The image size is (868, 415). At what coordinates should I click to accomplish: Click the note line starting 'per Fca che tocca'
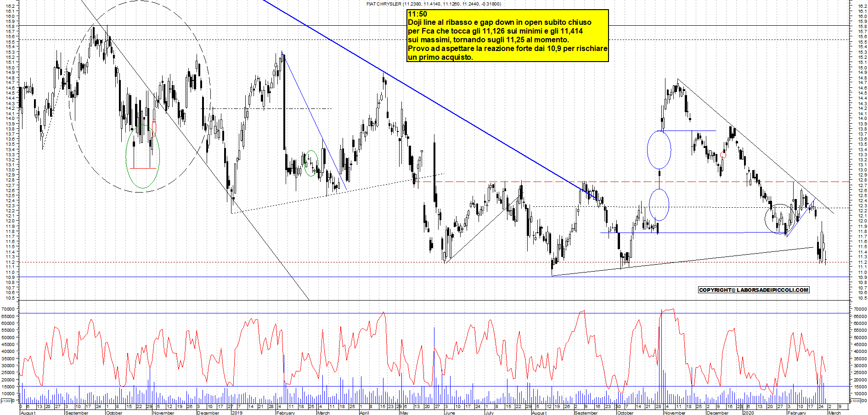pyautogui.click(x=496, y=31)
